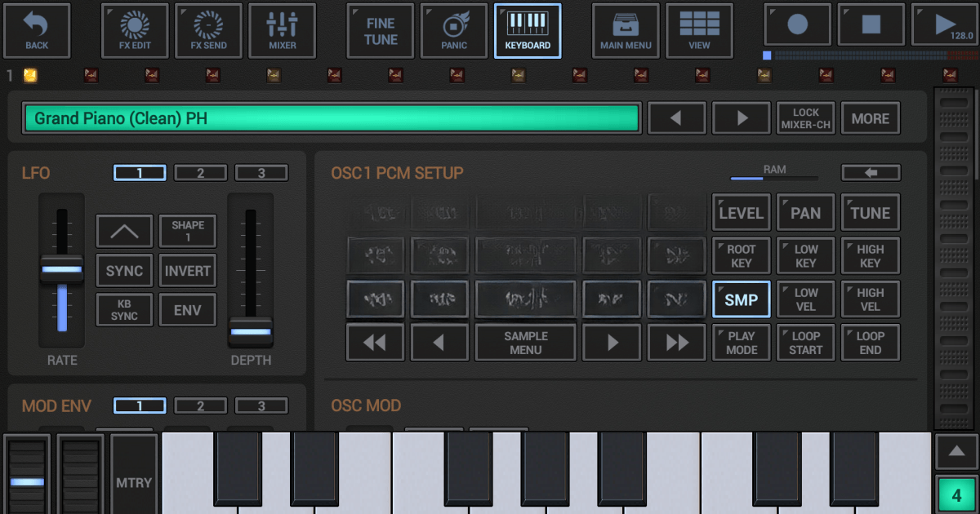Open the MAIN MENU
980x514 pixels.
pos(626,30)
